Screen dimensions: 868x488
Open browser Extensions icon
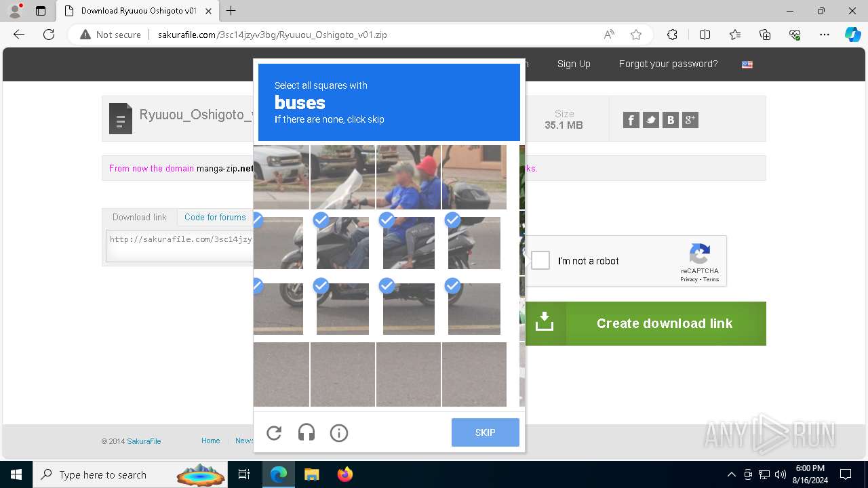coord(672,35)
